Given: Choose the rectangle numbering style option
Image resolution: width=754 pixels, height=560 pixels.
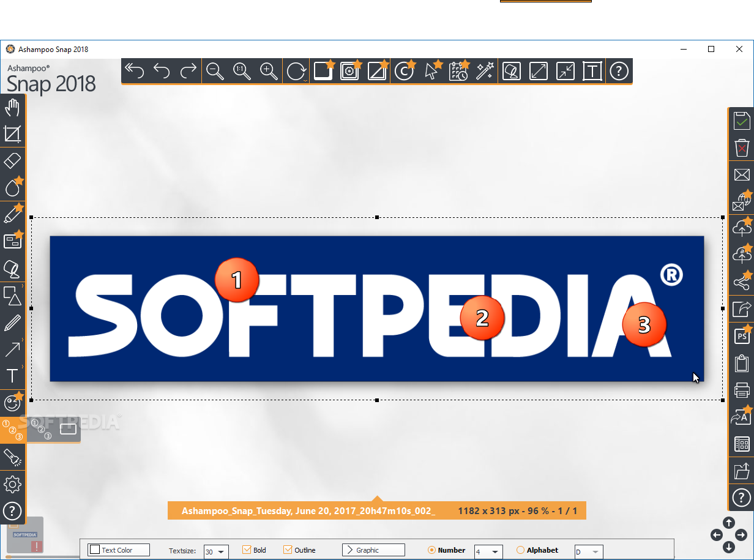Looking at the screenshot, I should (x=68, y=429).
